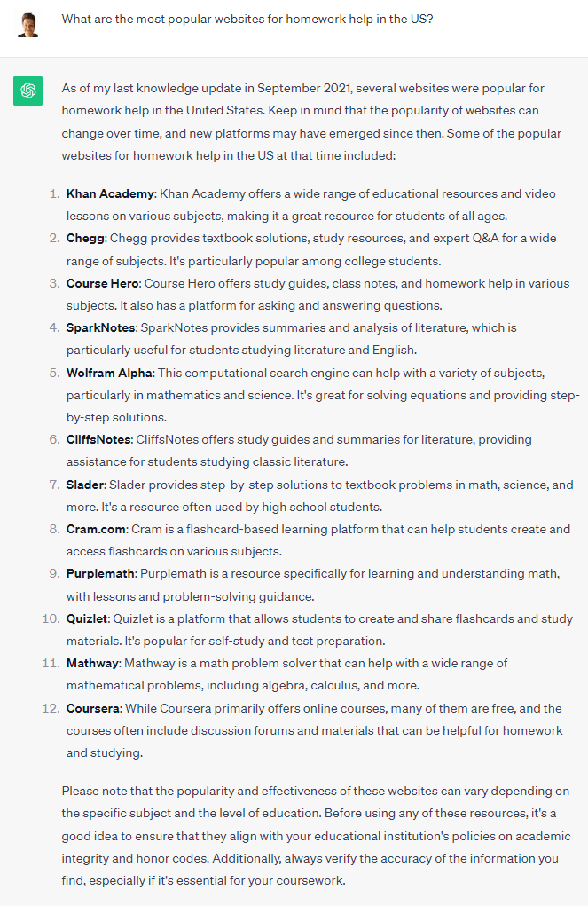Viewport: 588px width, 906px height.
Task: Select the bold Mathway item name
Action: tap(92, 663)
